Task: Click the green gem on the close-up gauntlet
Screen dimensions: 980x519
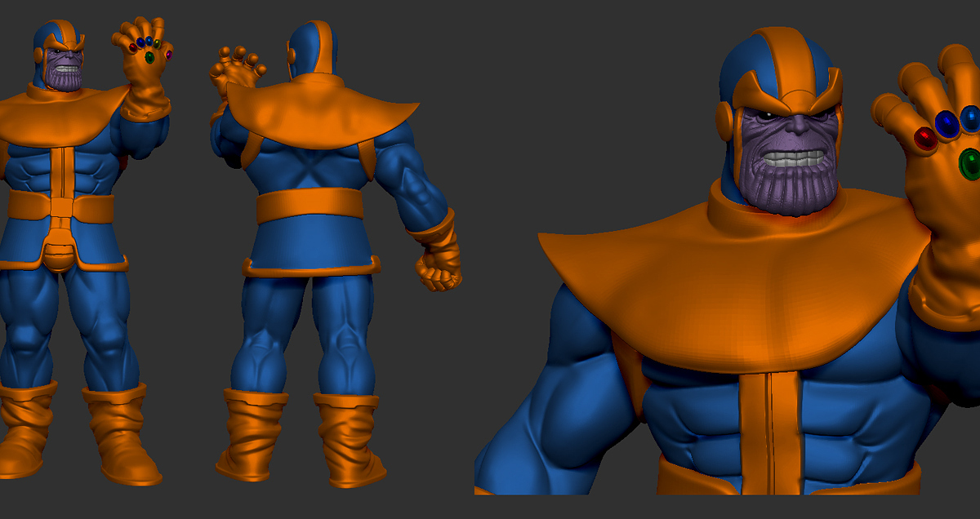Action: pyautogui.click(x=970, y=163)
